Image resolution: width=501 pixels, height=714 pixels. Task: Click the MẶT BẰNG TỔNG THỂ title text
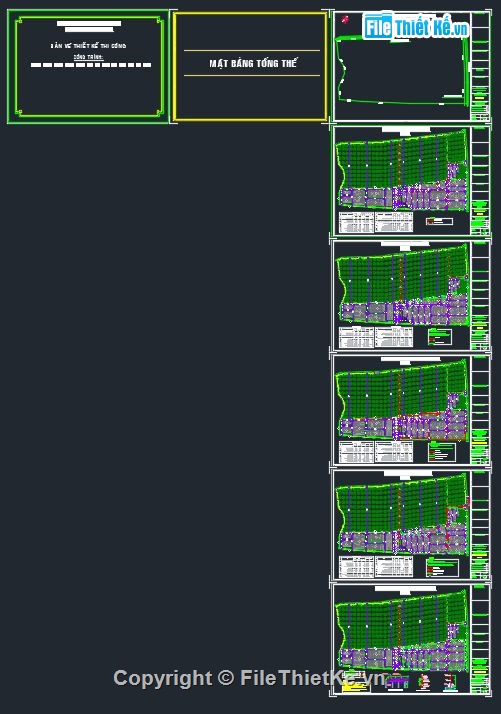pyautogui.click(x=253, y=63)
